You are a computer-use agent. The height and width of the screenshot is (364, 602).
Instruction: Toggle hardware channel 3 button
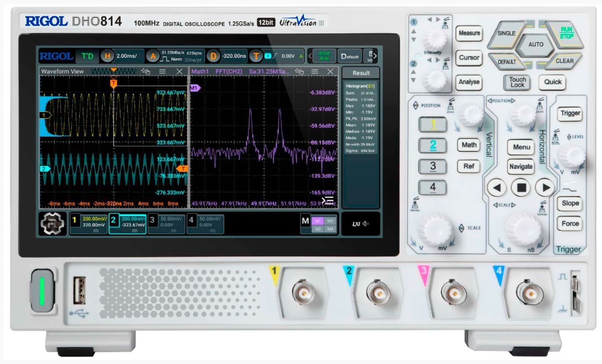433,166
